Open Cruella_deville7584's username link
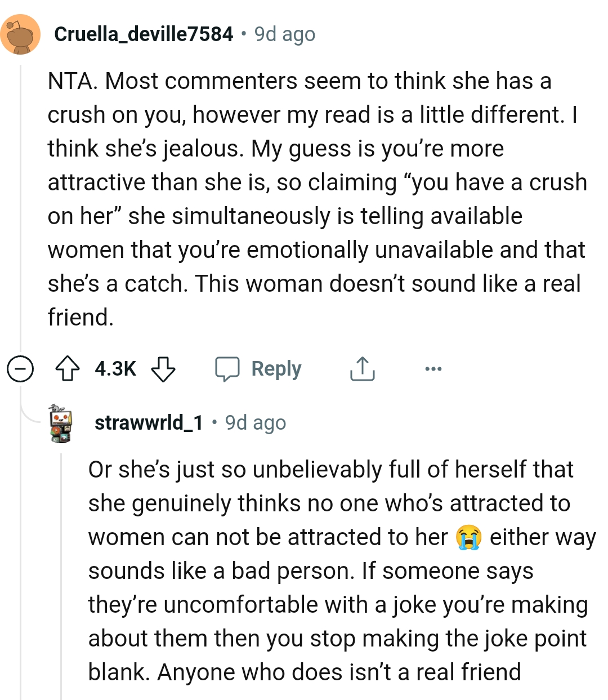608x700 pixels. pyautogui.click(x=144, y=34)
